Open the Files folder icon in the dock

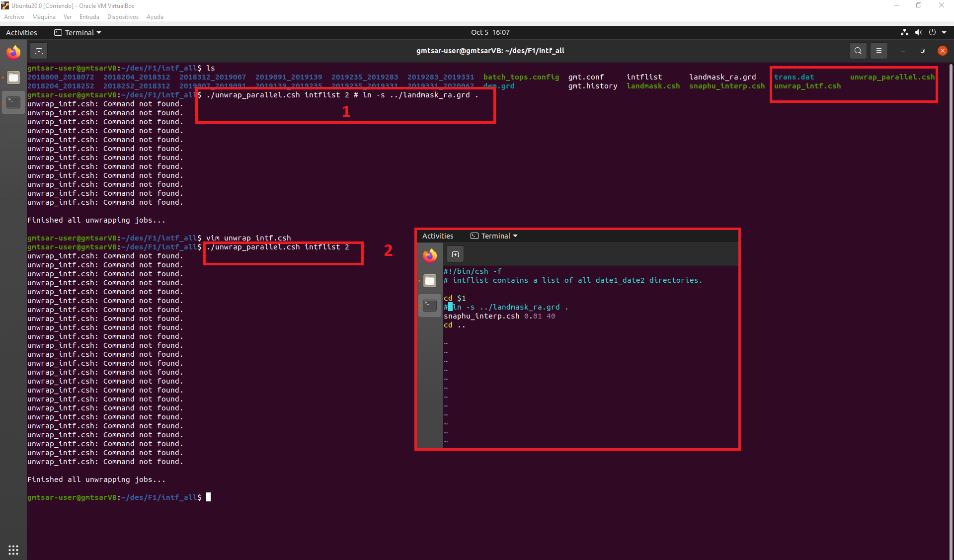pos(13,78)
